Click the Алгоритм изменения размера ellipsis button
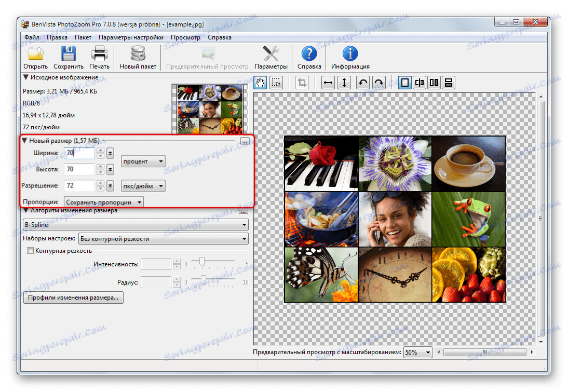Viewport: 568px width, 392px height. tap(244, 211)
